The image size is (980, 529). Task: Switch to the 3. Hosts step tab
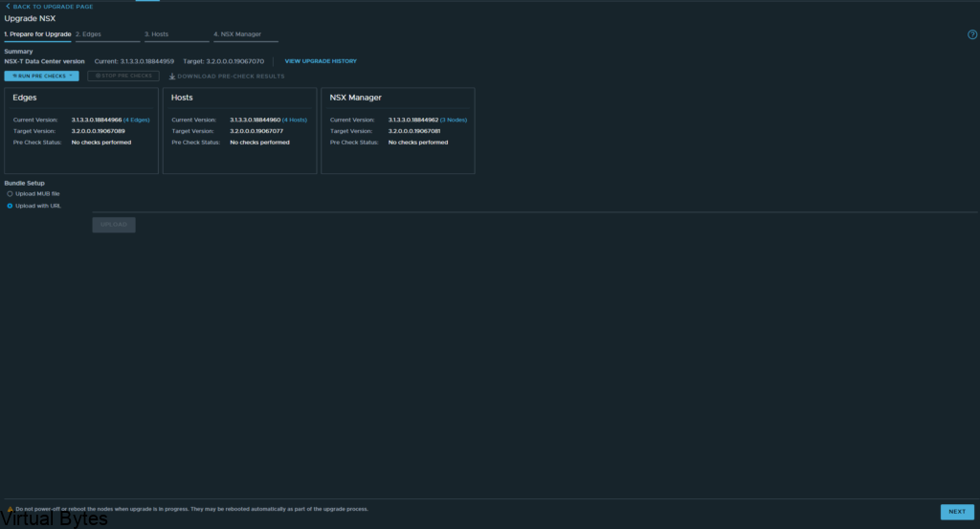(176, 34)
